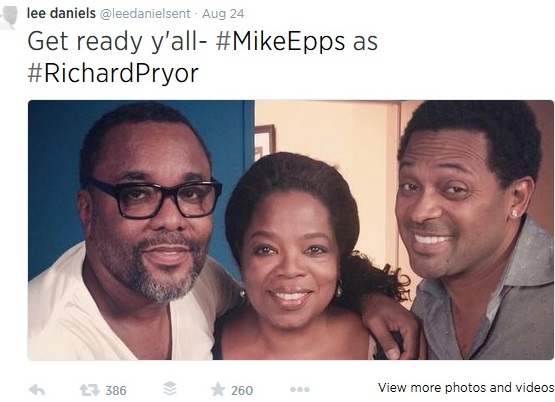The image size is (555, 402).
Task: Click the reply arrow icon
Action: click(37, 390)
